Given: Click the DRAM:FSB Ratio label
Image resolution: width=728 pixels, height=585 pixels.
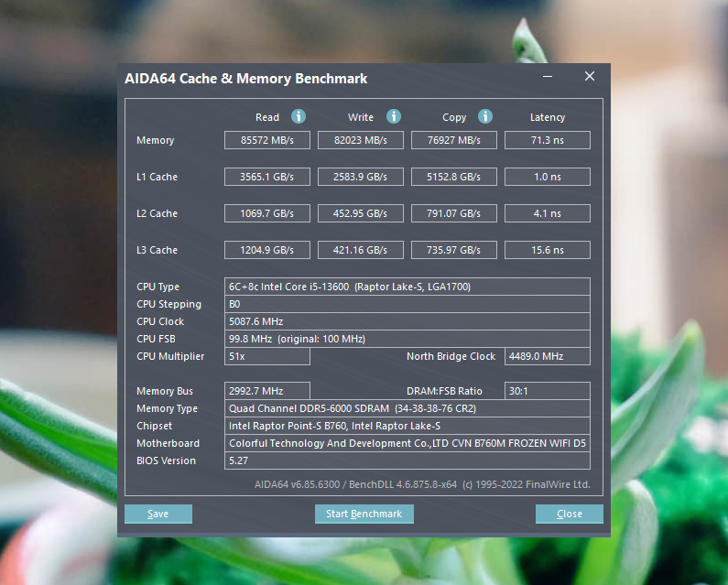Looking at the screenshot, I should (x=444, y=391).
